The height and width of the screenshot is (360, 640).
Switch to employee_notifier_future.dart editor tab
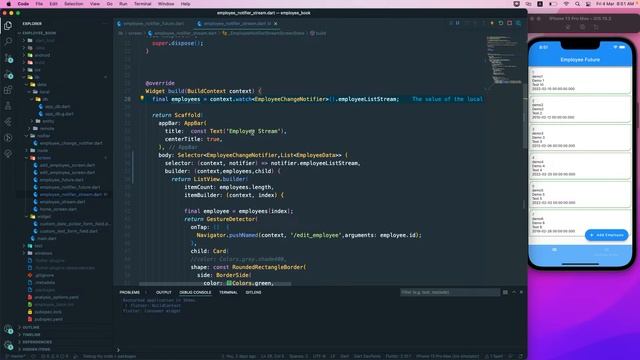[153, 24]
